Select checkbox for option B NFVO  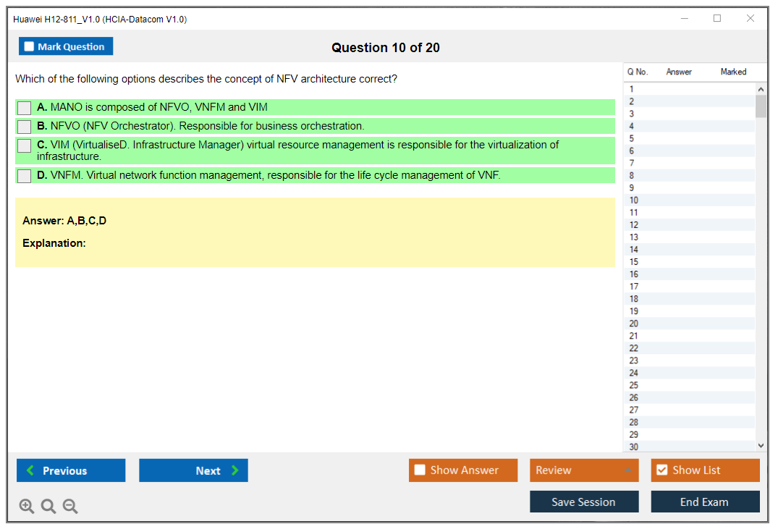tap(25, 127)
